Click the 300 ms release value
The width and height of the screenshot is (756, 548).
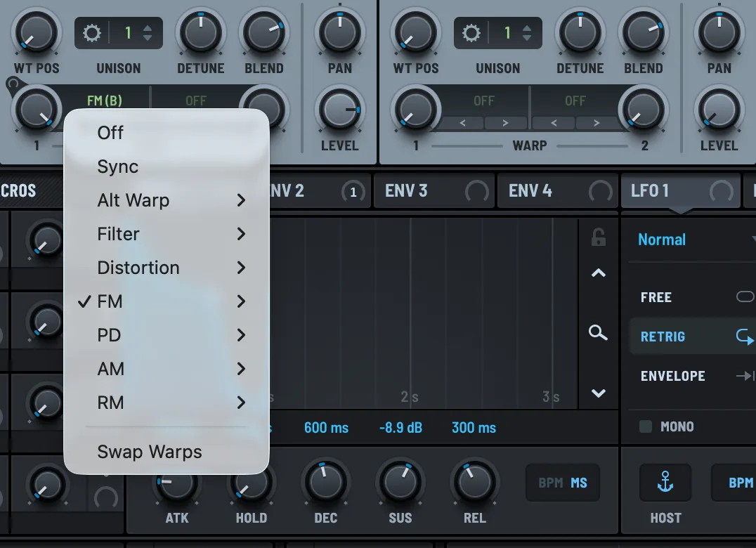tap(474, 427)
